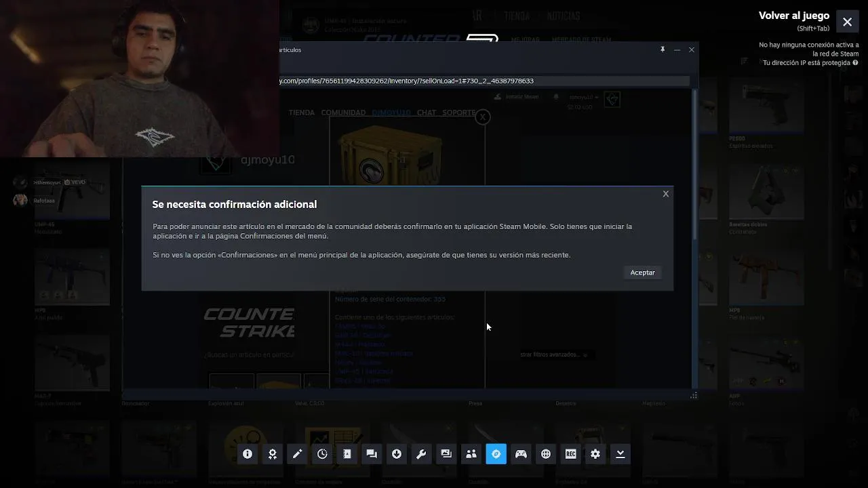The height and width of the screenshot is (488, 868).
Task: Open the info icon in overlay toolbar
Action: [x=248, y=454]
